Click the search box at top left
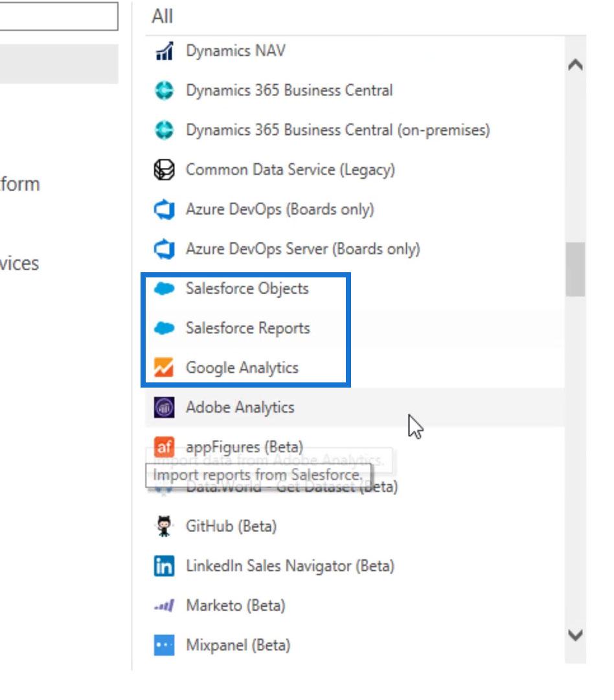Viewport: 614px width, 700px height. point(59,16)
